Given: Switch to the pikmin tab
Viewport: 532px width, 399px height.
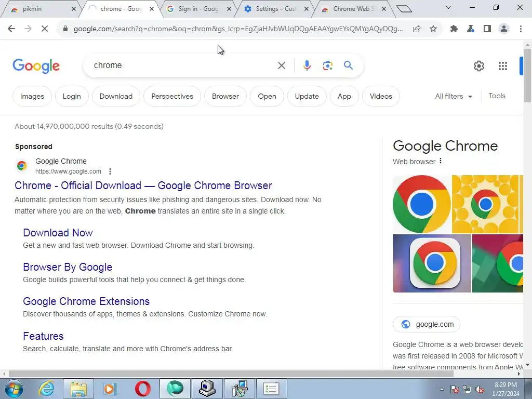Looking at the screenshot, I should point(41,9).
